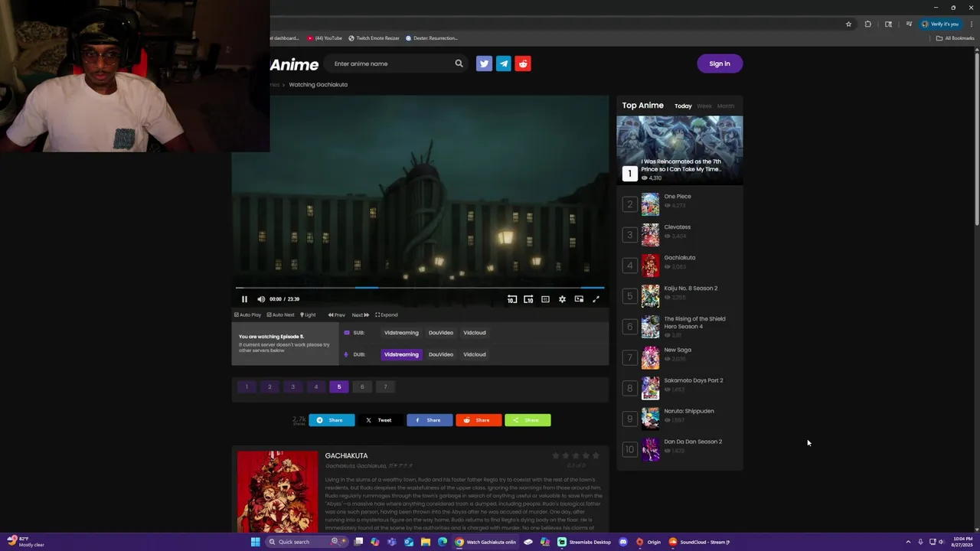Open episode 4
Screen dimensions: 980x551
(315, 386)
